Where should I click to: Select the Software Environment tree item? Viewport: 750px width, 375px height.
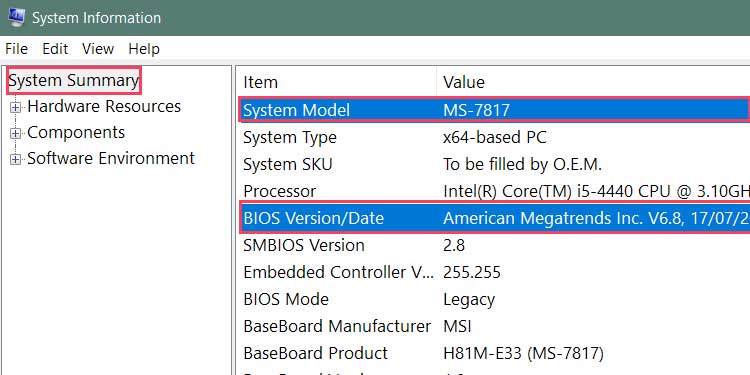pos(111,158)
